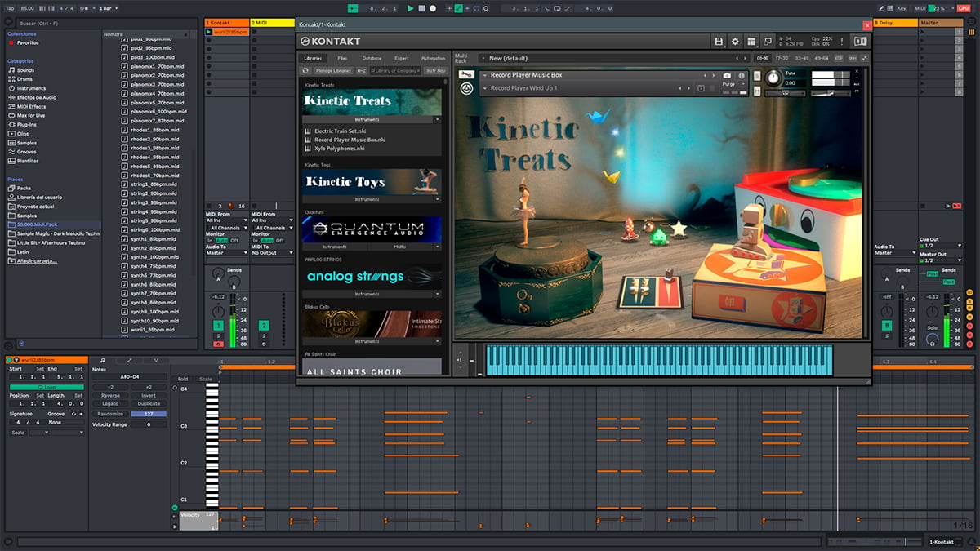The height and width of the screenshot is (551, 980).
Task: Toggle the Fold button in piano roll
Action: [183, 379]
